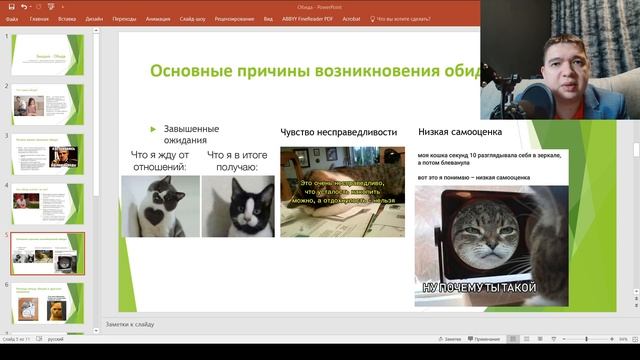Click the slide thumbnail panel scrollbar thumb
The image size is (640, 360).
[96, 115]
